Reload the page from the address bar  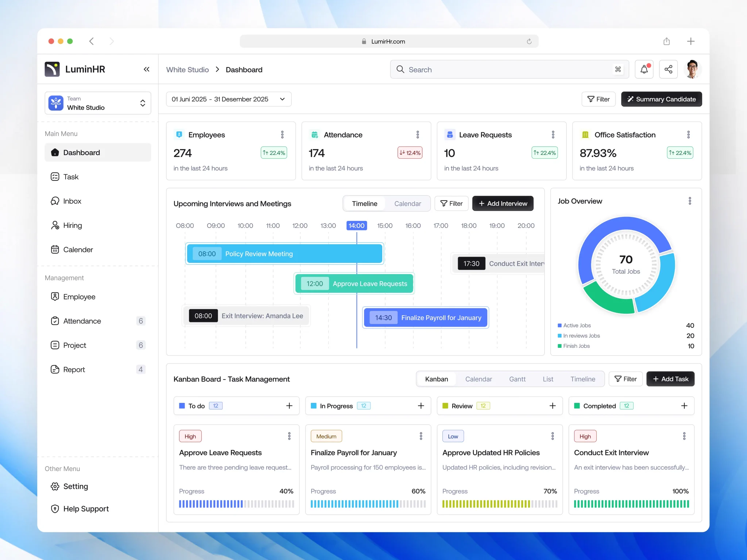[x=529, y=42]
